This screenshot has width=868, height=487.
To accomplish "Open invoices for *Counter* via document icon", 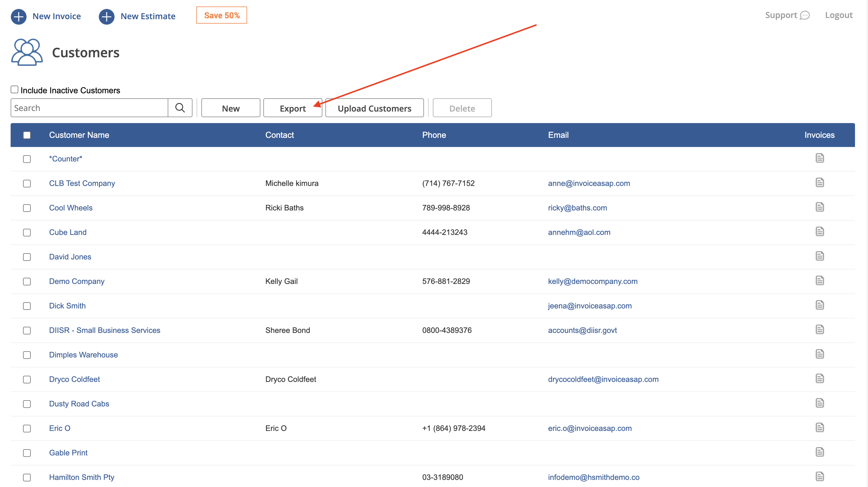I will [820, 158].
